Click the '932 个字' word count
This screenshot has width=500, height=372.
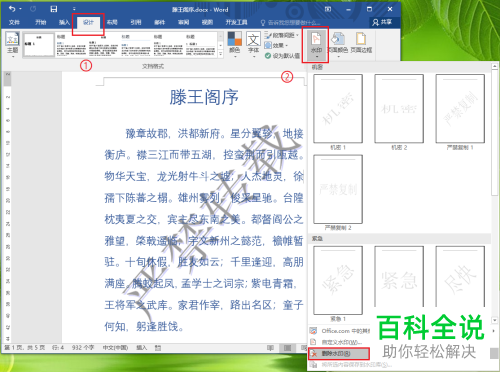(83, 348)
